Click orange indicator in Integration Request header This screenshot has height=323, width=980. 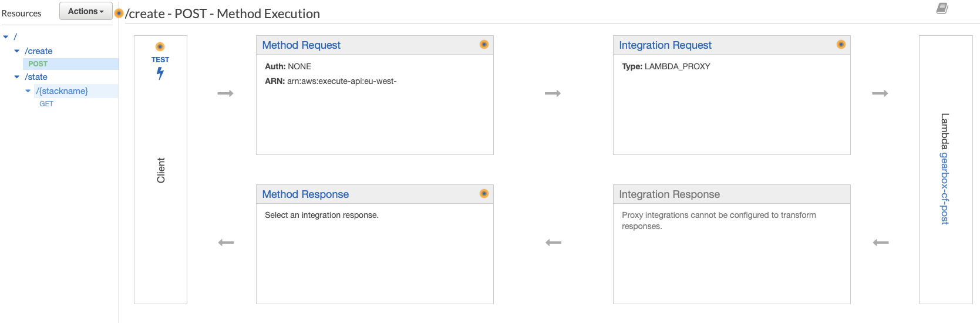[x=841, y=45]
